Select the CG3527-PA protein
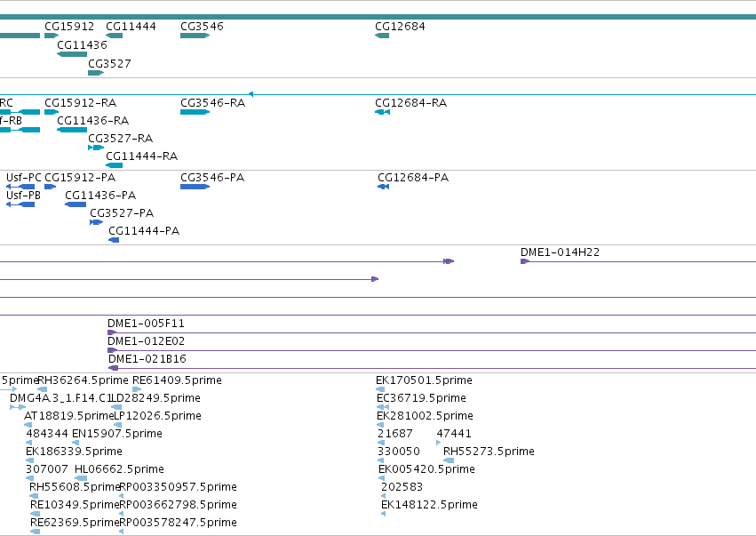 (x=97, y=222)
